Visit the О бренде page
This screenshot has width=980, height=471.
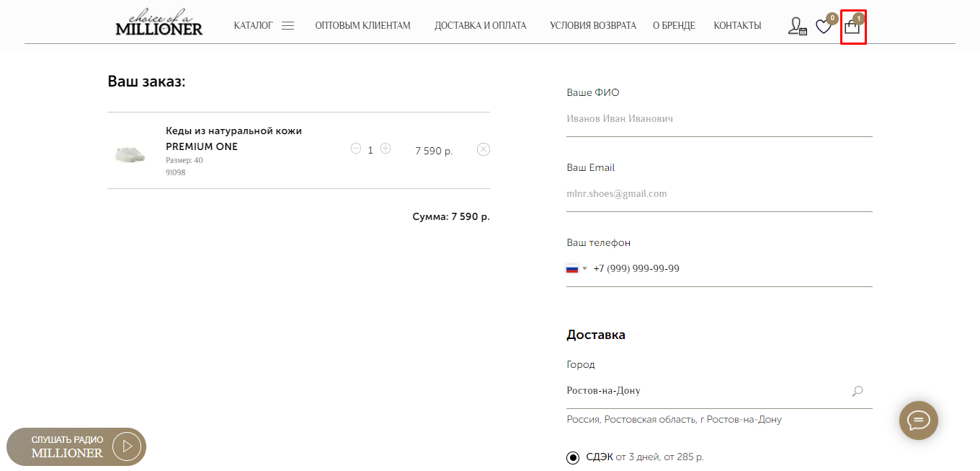[674, 26]
